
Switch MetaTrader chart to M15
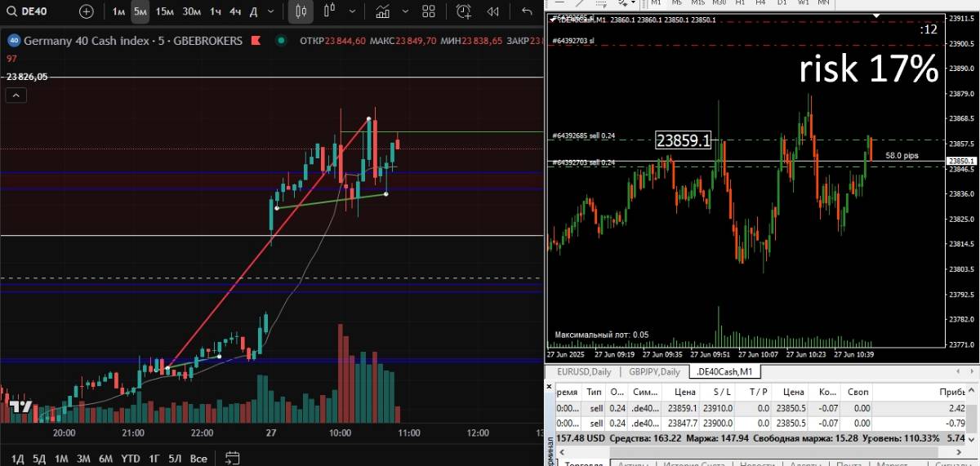coord(698,3)
